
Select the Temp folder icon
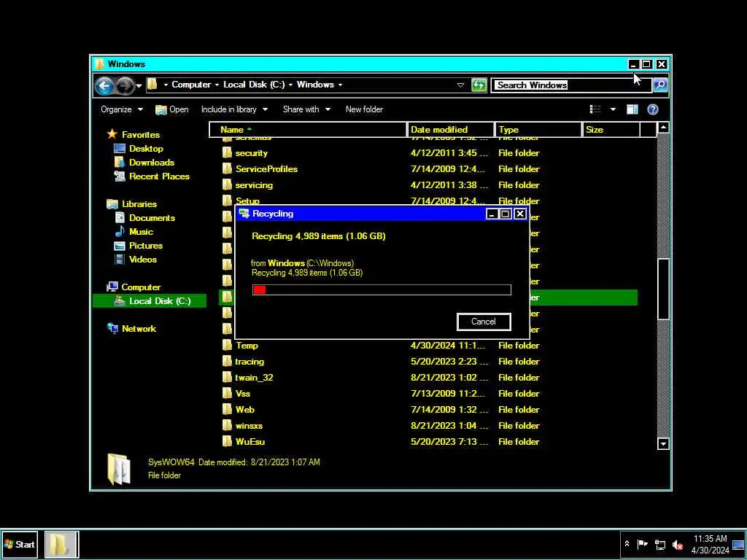(228, 345)
